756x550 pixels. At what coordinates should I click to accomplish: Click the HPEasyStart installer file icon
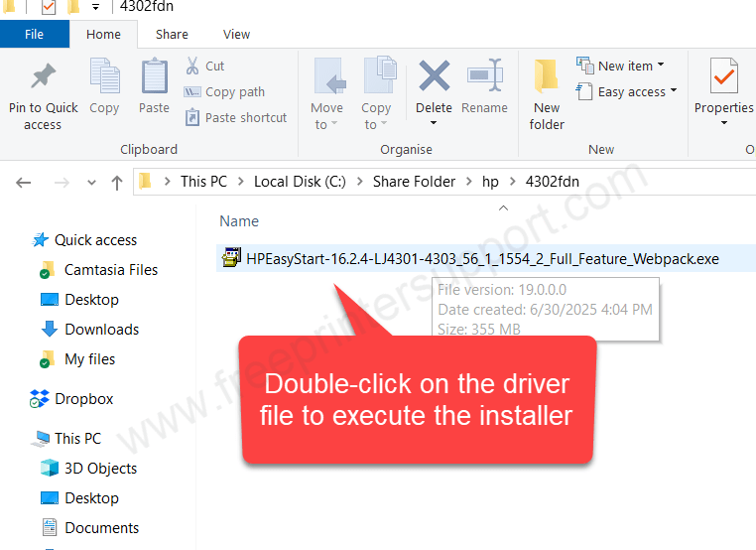click(231, 258)
